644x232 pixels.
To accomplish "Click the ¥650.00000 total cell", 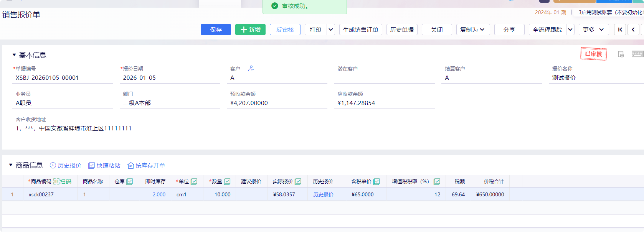I will pos(490,194).
